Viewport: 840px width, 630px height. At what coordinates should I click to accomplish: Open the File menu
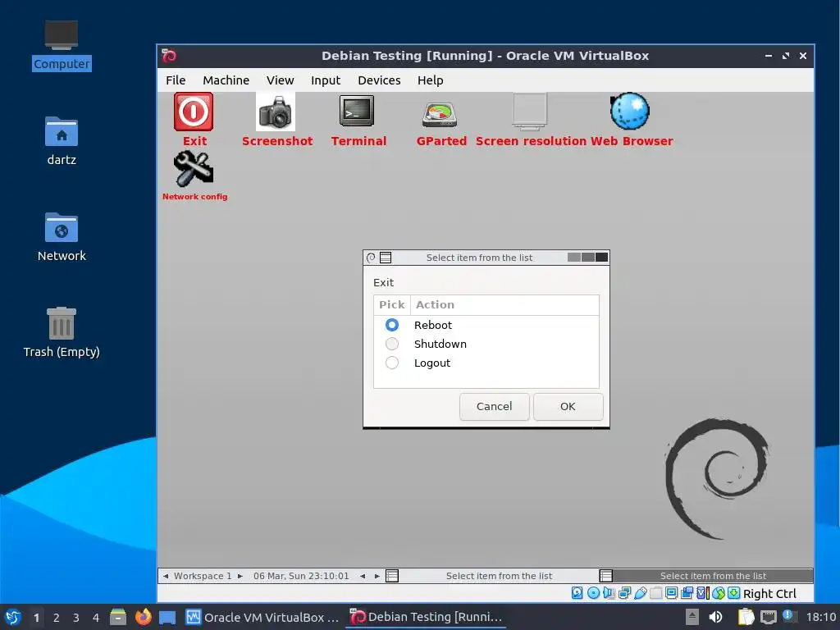point(176,80)
